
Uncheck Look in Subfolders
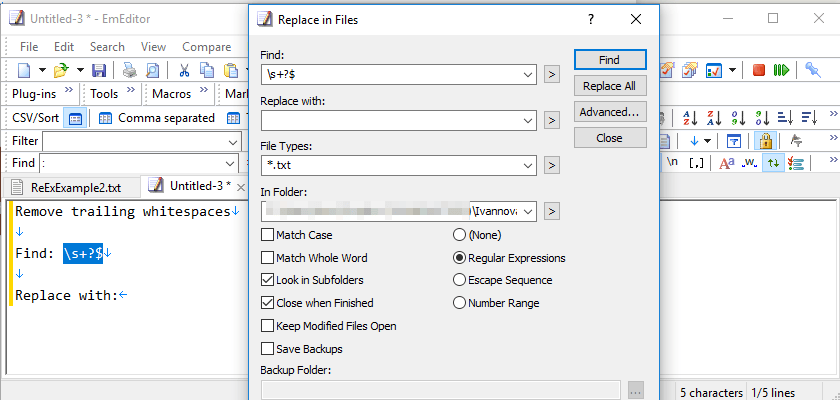point(267,280)
